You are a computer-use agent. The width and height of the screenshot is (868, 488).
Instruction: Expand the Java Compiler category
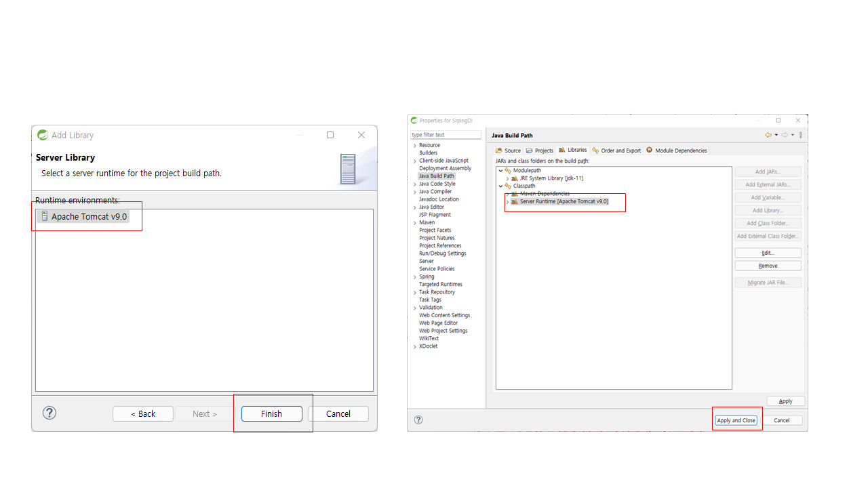coord(415,192)
